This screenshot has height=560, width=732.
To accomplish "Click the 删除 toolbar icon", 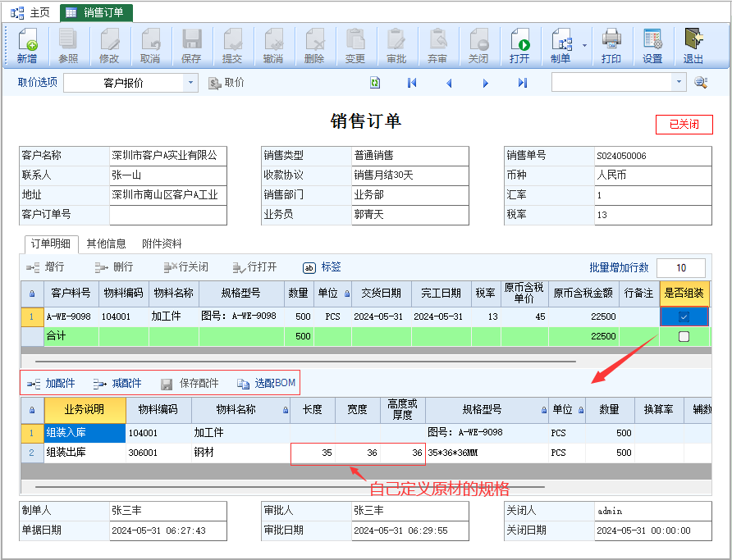I will coord(314,46).
